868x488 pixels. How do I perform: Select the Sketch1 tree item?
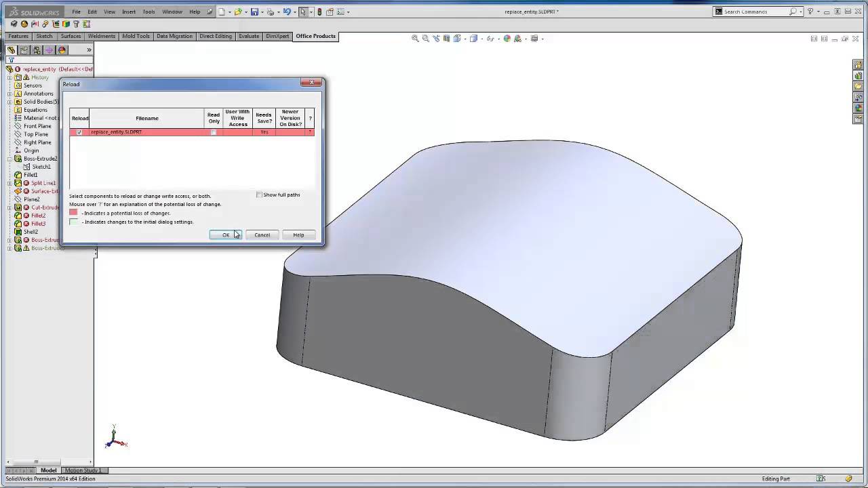tap(41, 167)
